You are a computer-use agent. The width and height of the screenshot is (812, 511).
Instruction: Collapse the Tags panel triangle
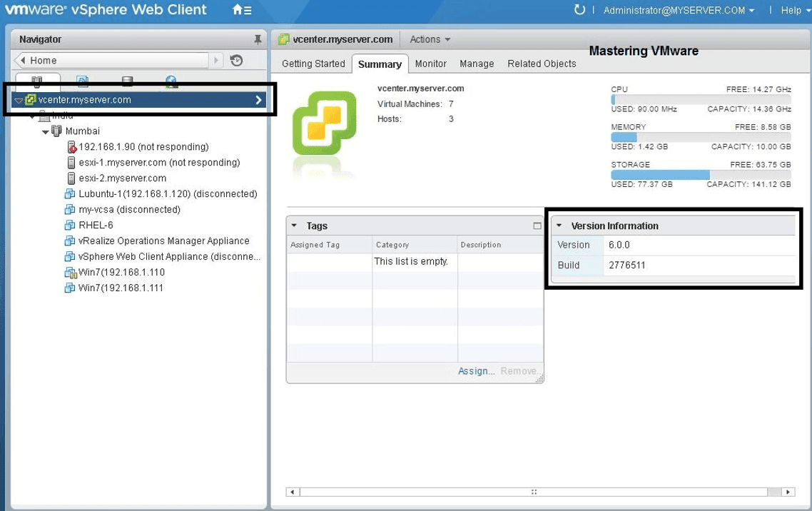[294, 226]
